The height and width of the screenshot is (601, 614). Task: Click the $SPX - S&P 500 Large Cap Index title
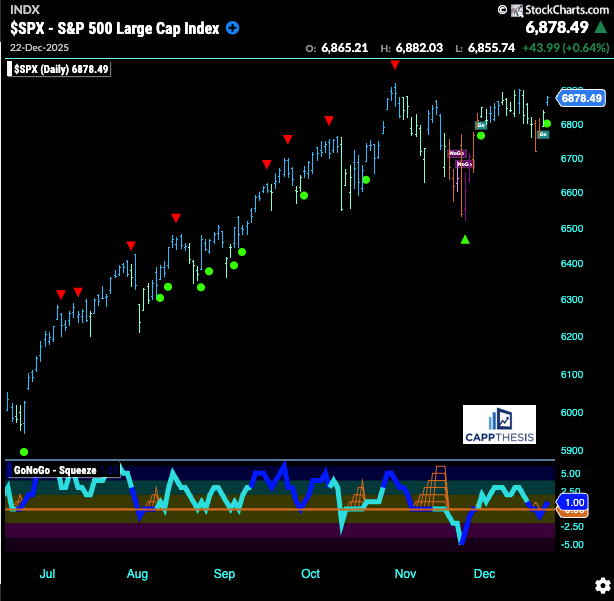[x=115, y=28]
